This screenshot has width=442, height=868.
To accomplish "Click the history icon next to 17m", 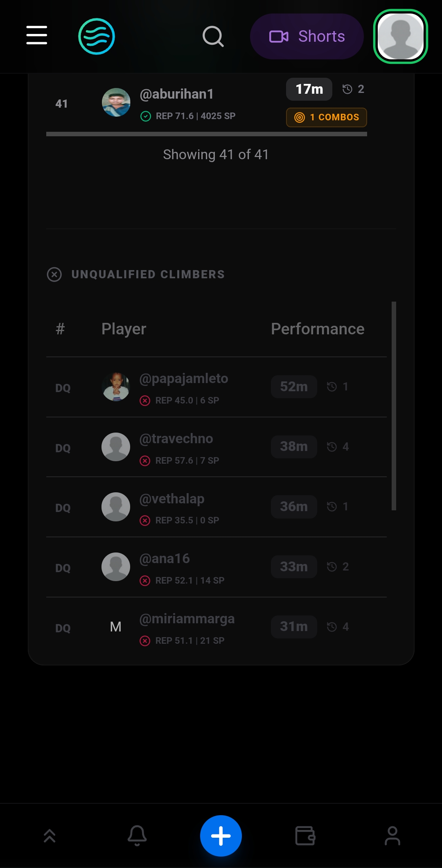I will click(347, 89).
